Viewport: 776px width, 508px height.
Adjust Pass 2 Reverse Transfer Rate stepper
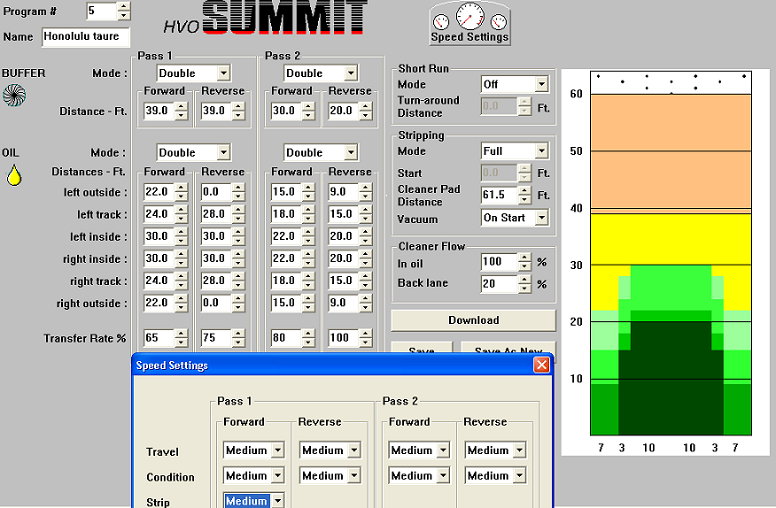(366, 338)
